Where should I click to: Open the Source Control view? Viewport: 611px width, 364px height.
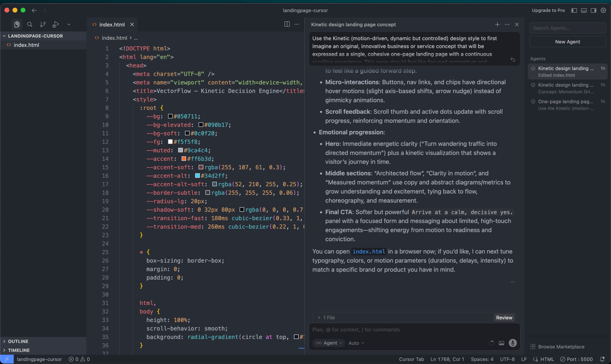pyautogui.click(x=43, y=24)
